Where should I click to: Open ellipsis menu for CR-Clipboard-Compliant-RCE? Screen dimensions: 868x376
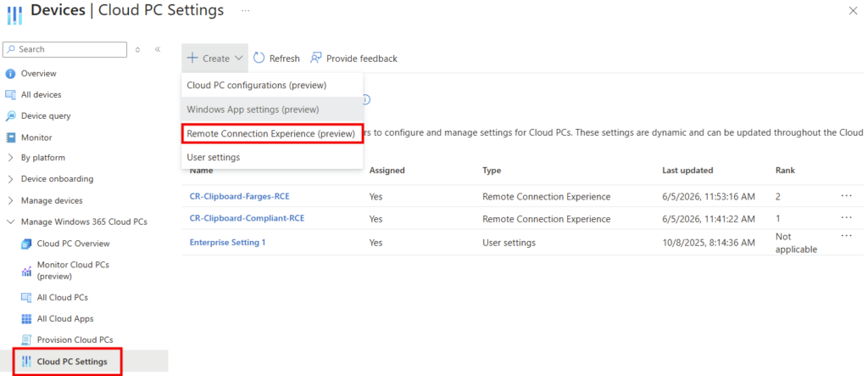click(x=847, y=217)
